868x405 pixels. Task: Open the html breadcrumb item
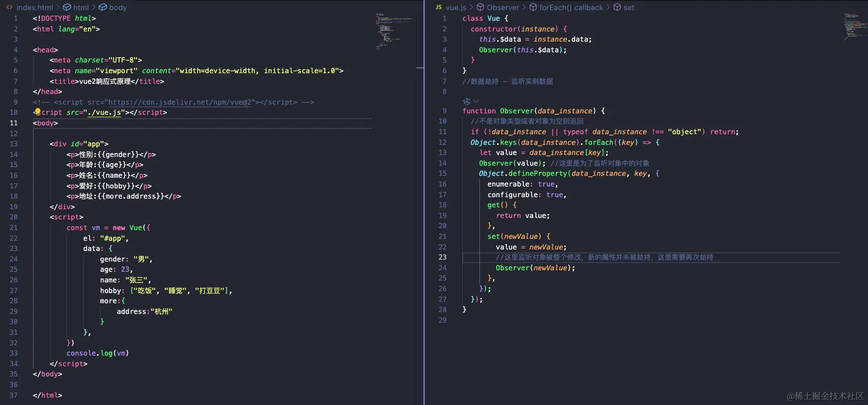(x=81, y=7)
